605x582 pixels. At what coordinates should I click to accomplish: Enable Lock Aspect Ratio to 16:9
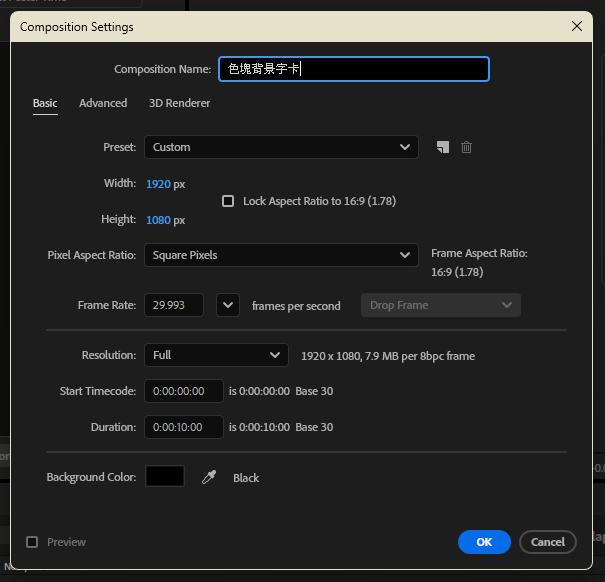[x=228, y=201]
